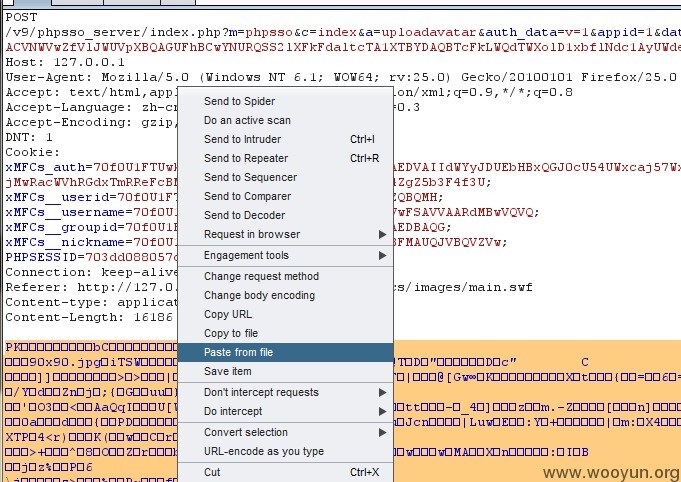
Task: Expand the Convert selection submenu arrow
Action: tap(382, 432)
